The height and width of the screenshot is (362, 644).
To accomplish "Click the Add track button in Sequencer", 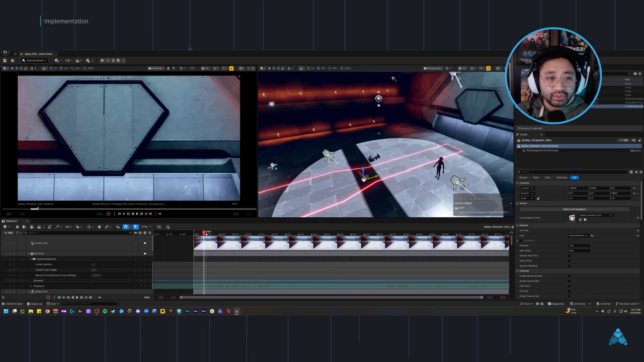I will click(x=9, y=233).
